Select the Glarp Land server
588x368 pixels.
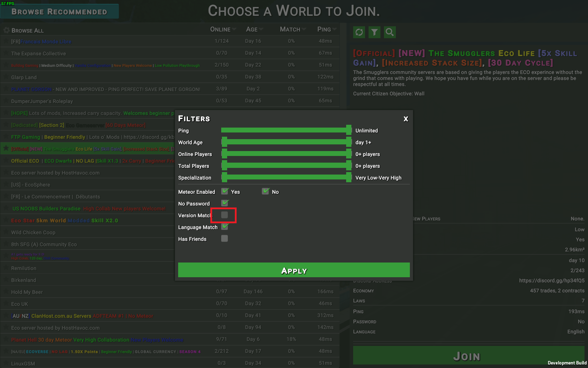click(170, 77)
